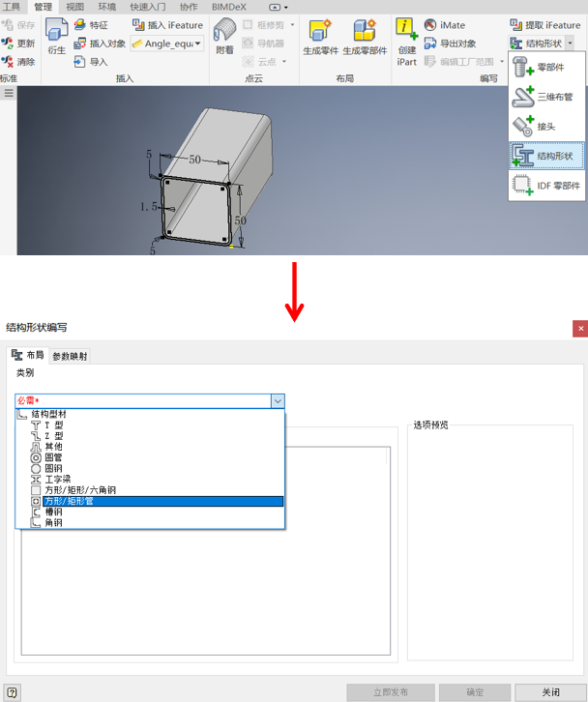Click the 创建 iPart icon
The width and height of the screenshot is (588, 702).
click(406, 29)
